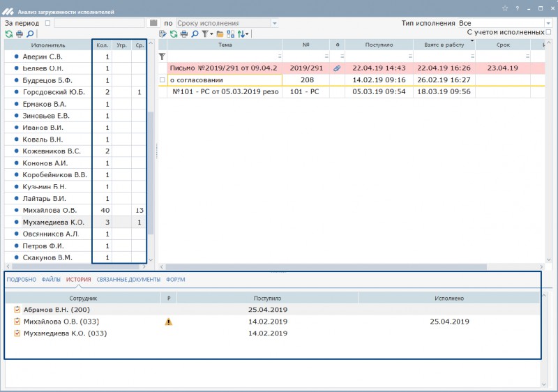558x392 pixels.
Task: Select executor Михайлова О.В. in list
Action: tap(50, 210)
